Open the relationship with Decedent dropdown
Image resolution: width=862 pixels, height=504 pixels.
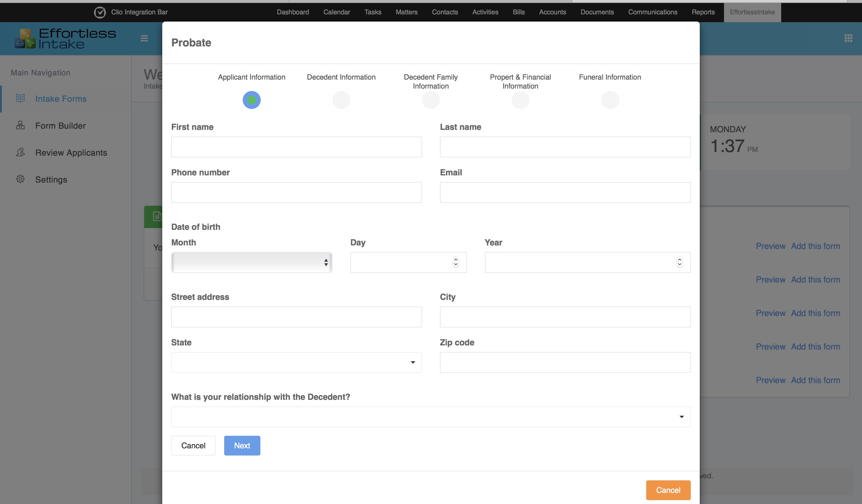(431, 417)
